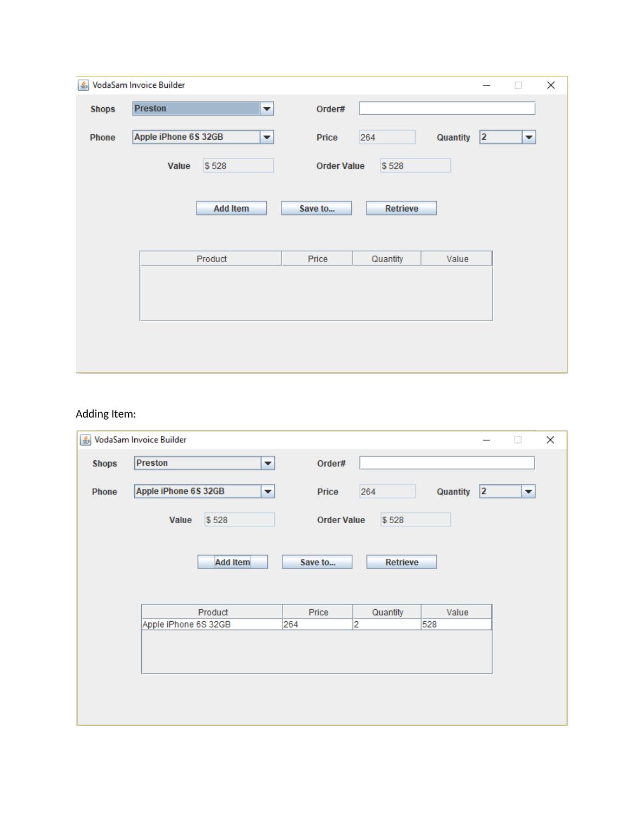The height and width of the screenshot is (834, 644).
Task: Click the Order Value field in the lower window
Action: point(415,520)
